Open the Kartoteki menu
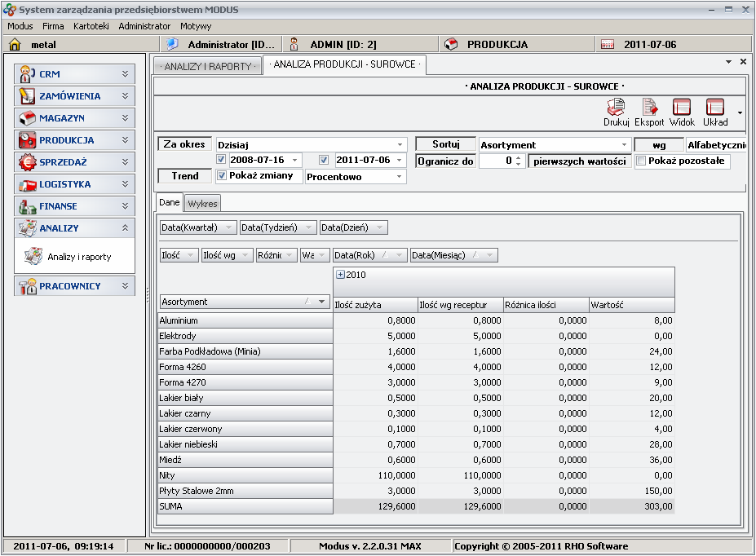Viewport: 756px width, 556px height. point(91,26)
